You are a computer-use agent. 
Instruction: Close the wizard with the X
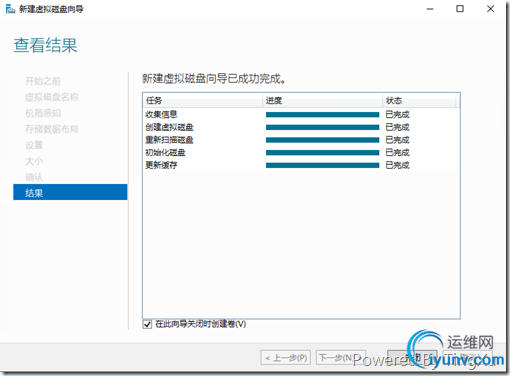click(490, 9)
